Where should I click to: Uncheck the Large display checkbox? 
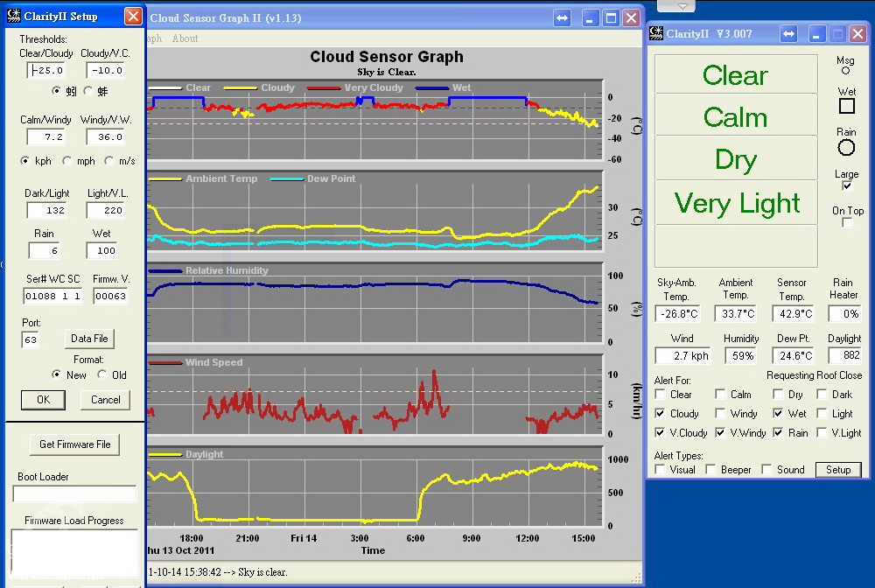click(846, 185)
